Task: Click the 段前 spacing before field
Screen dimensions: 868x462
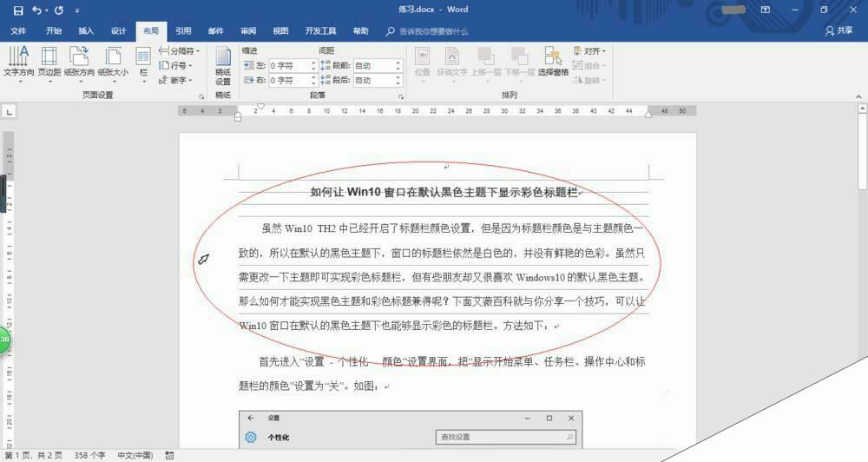Action: (x=374, y=65)
